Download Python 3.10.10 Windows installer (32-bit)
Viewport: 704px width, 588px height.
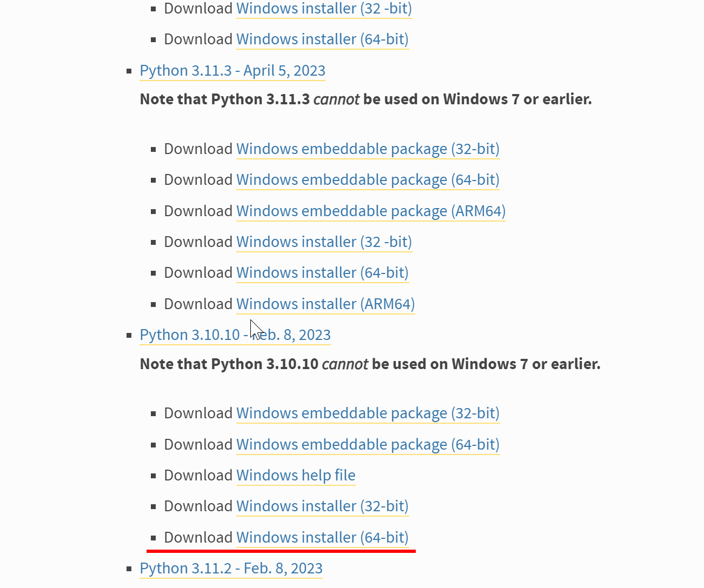click(322, 506)
